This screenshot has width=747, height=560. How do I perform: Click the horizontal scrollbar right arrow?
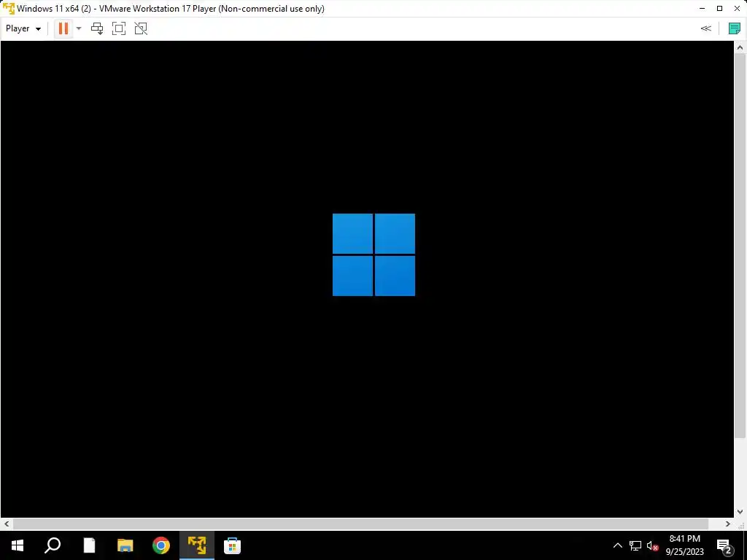(728, 524)
